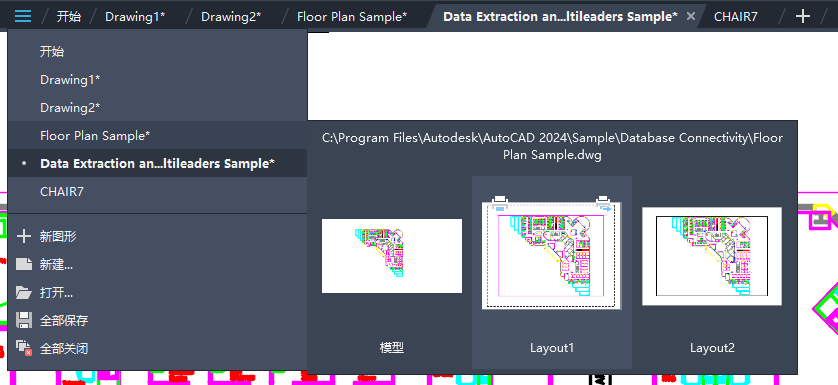Open the Layout2 preview thumbnail

point(712,256)
